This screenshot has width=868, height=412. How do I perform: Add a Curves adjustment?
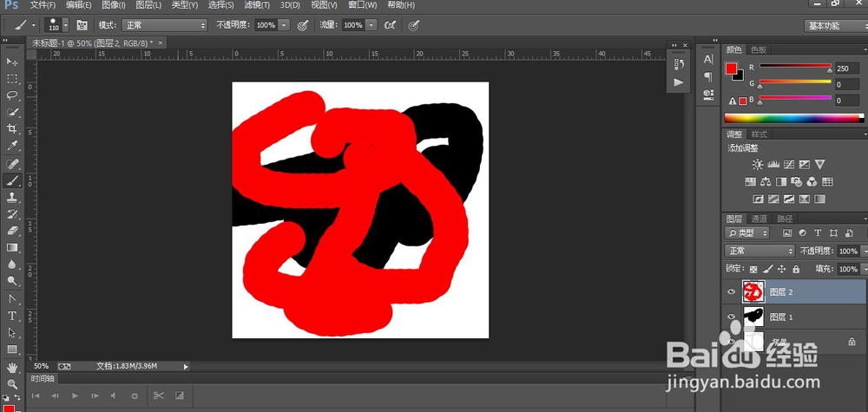click(x=789, y=164)
